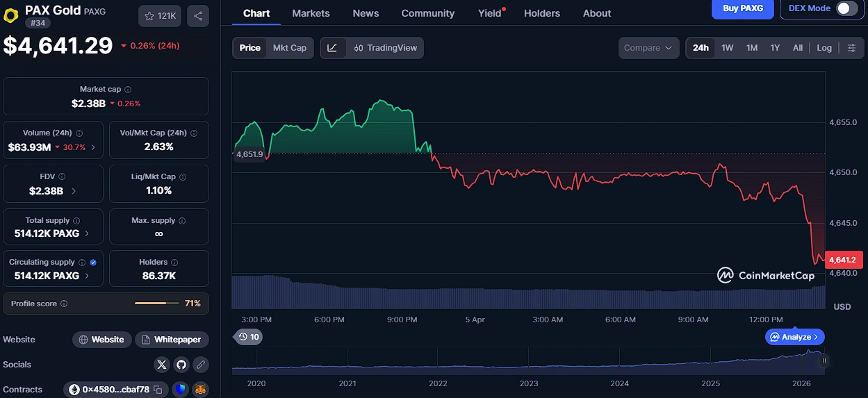Open chart settings sliders icon
This screenshot has width=868, height=398.
pyautogui.click(x=851, y=48)
